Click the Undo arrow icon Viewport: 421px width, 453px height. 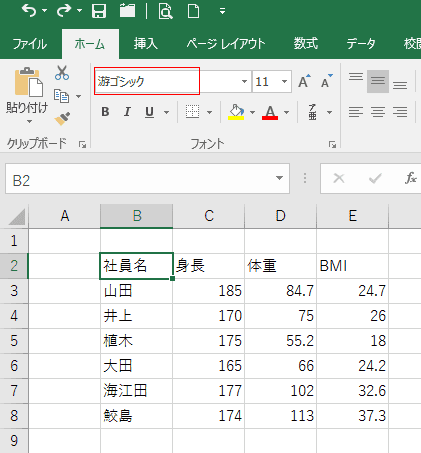(29, 11)
